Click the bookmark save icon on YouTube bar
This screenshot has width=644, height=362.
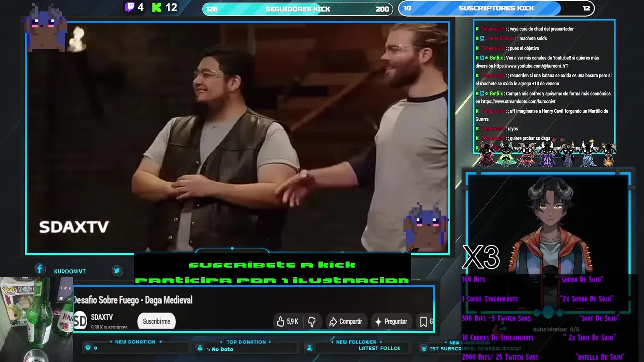(x=423, y=321)
